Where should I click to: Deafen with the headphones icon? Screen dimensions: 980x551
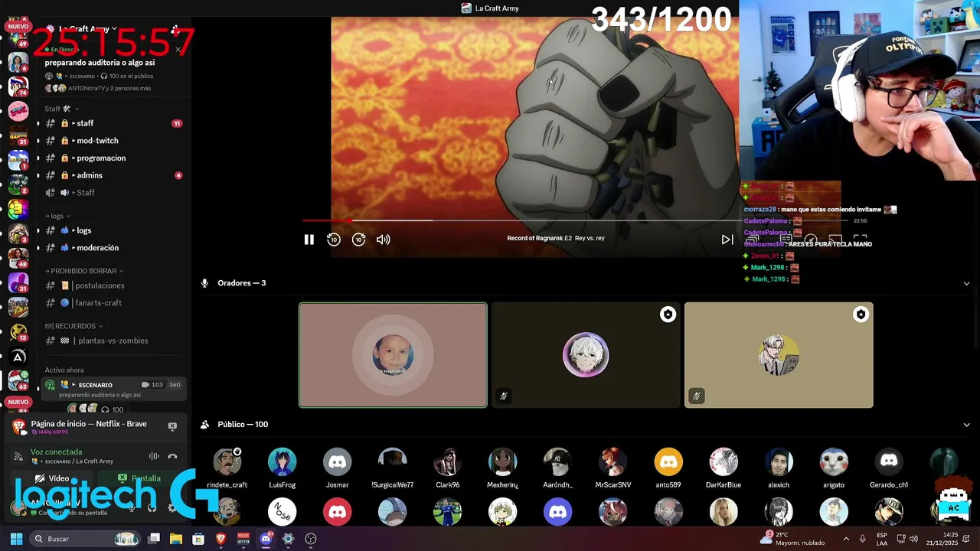pos(152,507)
